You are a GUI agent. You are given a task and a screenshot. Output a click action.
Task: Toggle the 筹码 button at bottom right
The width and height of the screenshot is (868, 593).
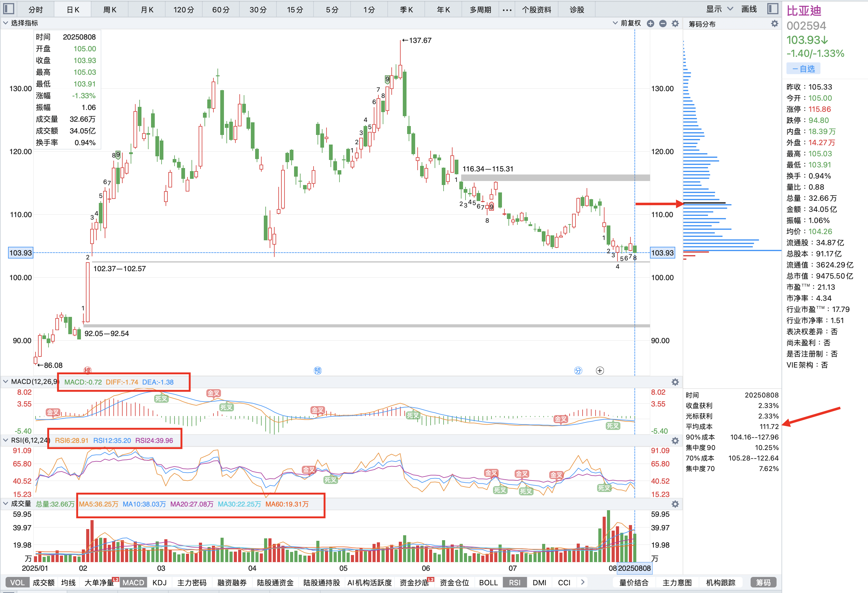point(763,582)
